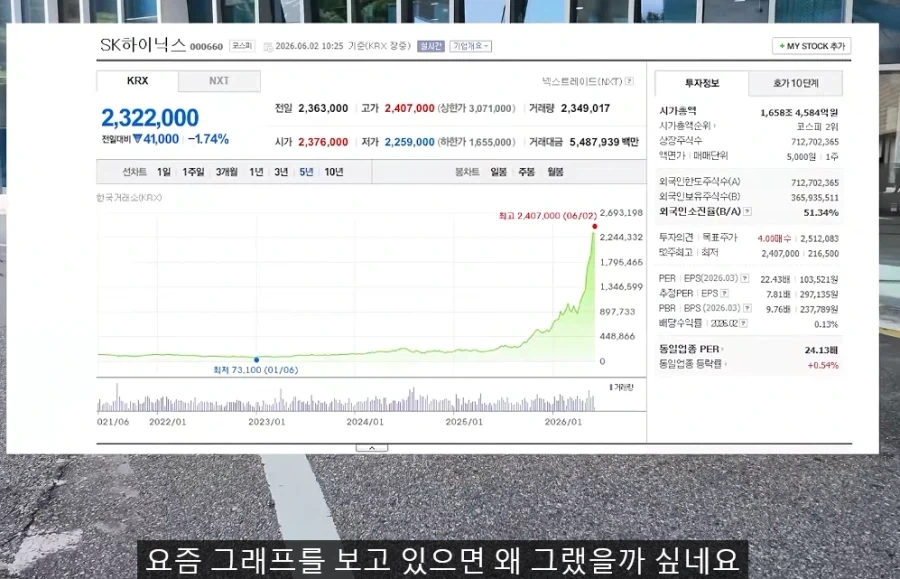Click the 코스피 market badge
900x579 pixels.
point(242,45)
